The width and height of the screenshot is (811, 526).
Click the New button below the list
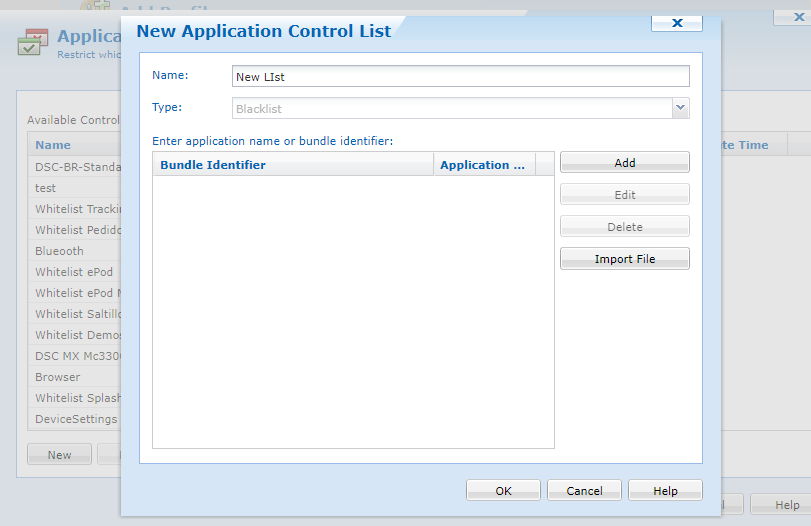(59, 455)
